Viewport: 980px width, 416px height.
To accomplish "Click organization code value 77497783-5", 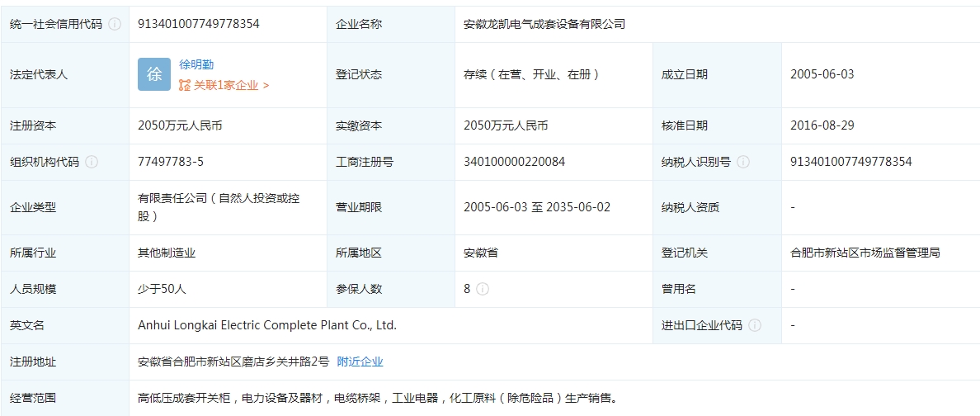I will point(171,162).
